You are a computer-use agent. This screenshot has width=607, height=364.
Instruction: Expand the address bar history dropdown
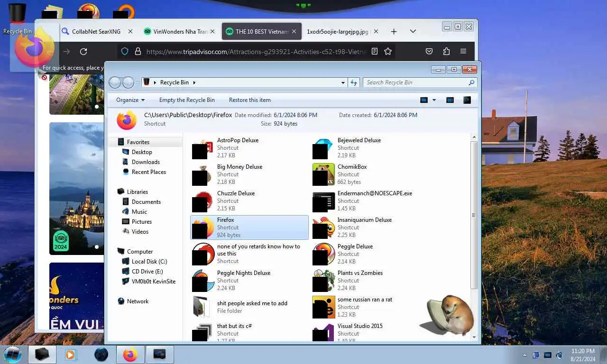click(x=343, y=82)
